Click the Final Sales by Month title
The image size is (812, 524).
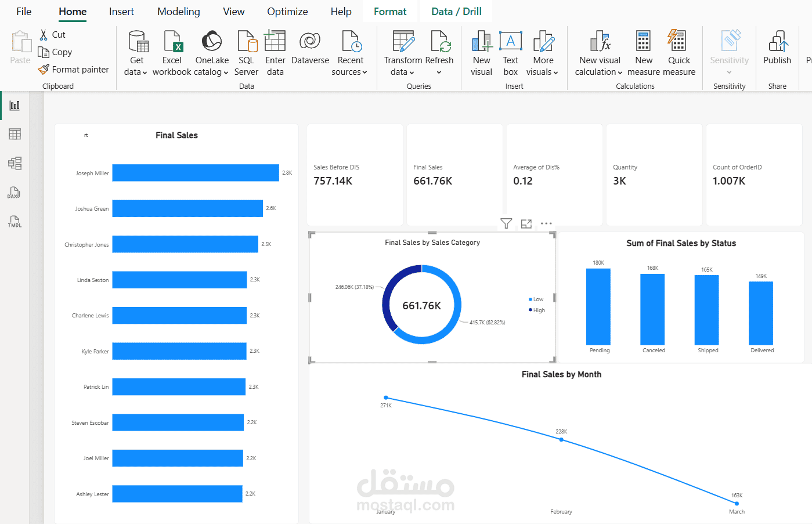pos(561,374)
